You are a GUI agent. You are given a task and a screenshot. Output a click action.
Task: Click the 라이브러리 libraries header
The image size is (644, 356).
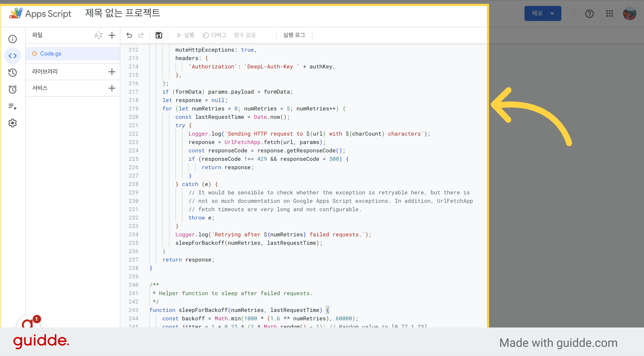pyautogui.click(x=45, y=72)
